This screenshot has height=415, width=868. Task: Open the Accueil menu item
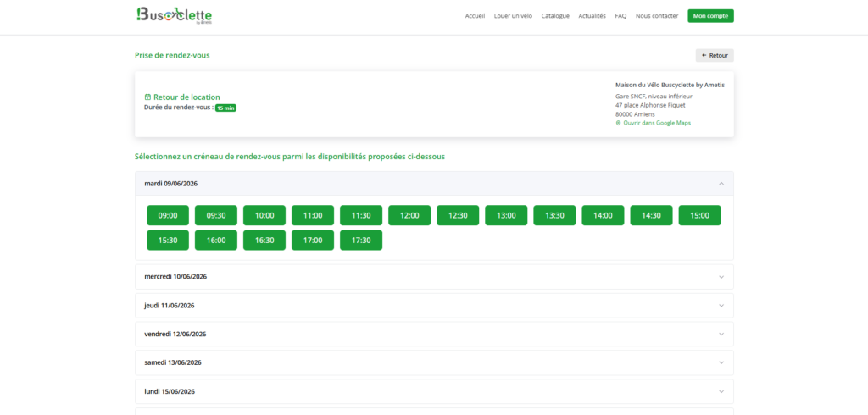click(475, 16)
